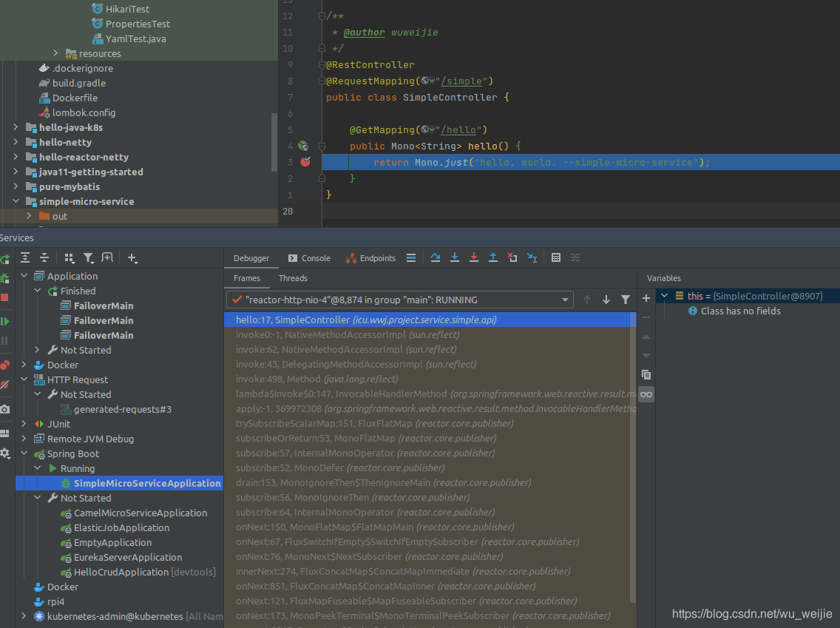Toggle the breakpoint on the Mono.just line
The image size is (840, 628).
click(305, 162)
